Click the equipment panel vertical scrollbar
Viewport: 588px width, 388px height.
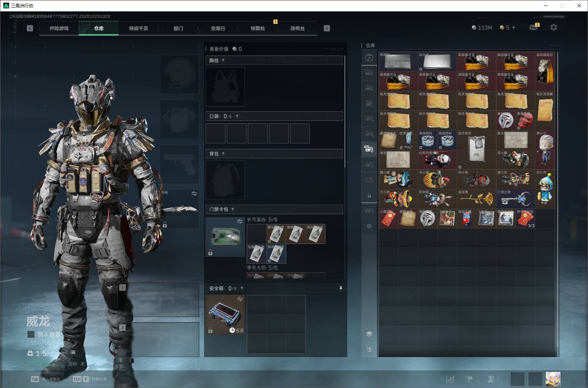coord(345,112)
